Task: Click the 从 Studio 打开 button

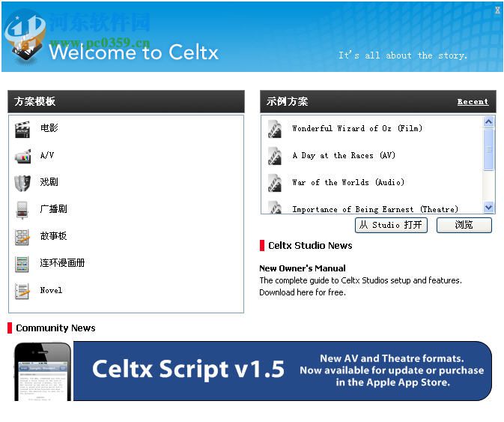Action: tap(391, 225)
